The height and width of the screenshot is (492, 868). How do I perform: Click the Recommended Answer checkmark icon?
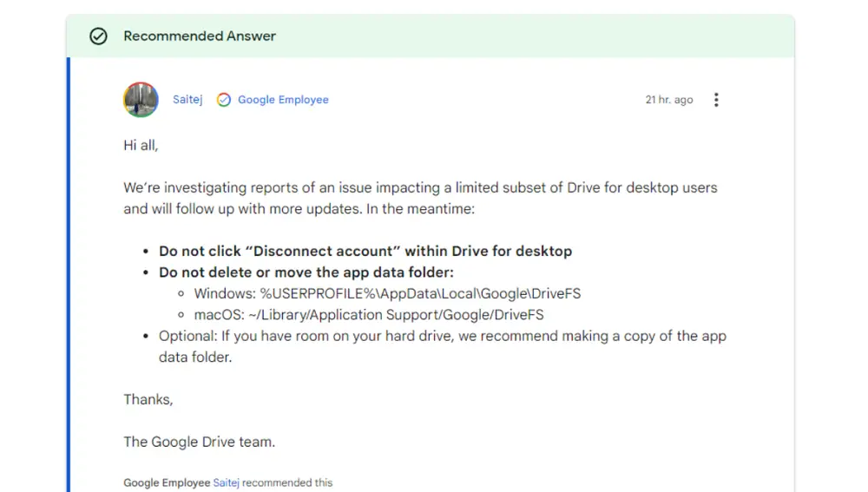pyautogui.click(x=99, y=36)
